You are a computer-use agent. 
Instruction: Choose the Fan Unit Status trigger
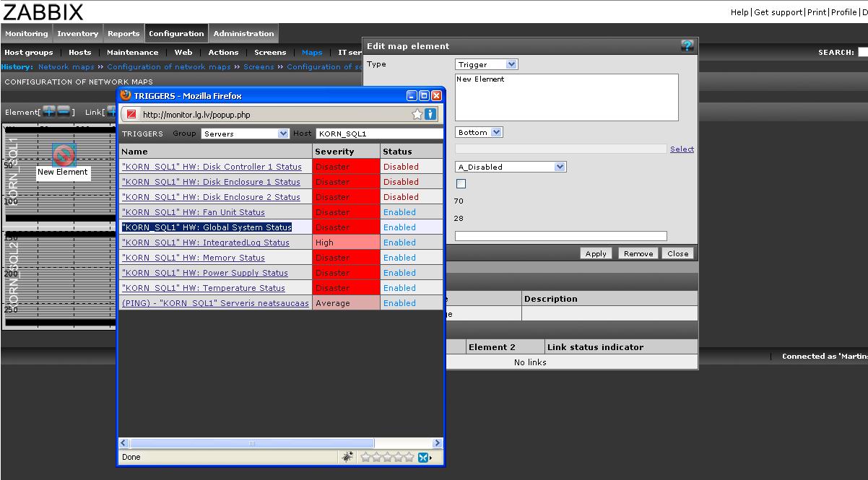click(194, 212)
